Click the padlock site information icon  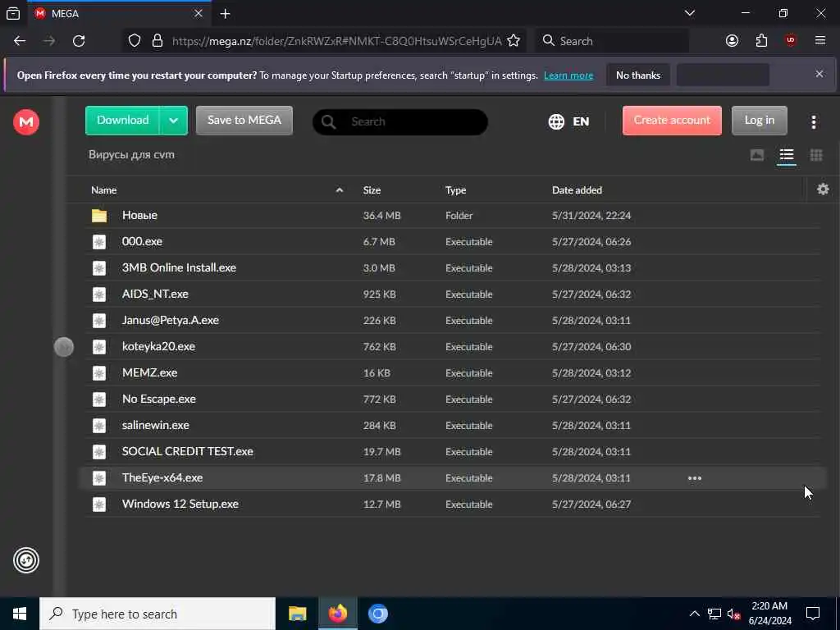pos(157,41)
